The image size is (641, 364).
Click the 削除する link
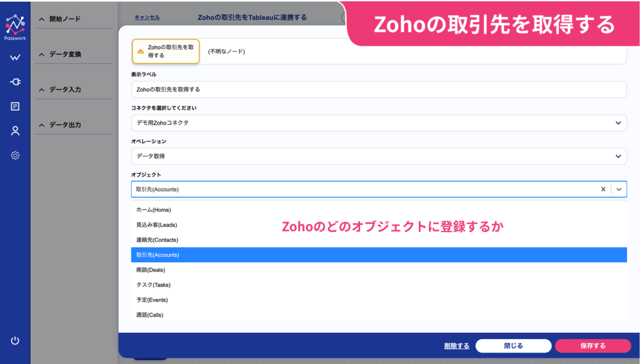(x=456, y=346)
